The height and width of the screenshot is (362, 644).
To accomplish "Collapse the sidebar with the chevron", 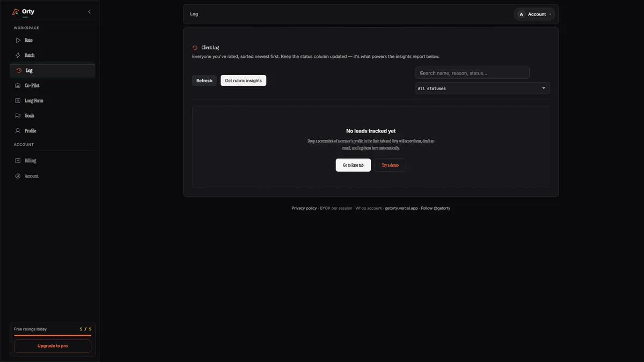I will [89, 12].
